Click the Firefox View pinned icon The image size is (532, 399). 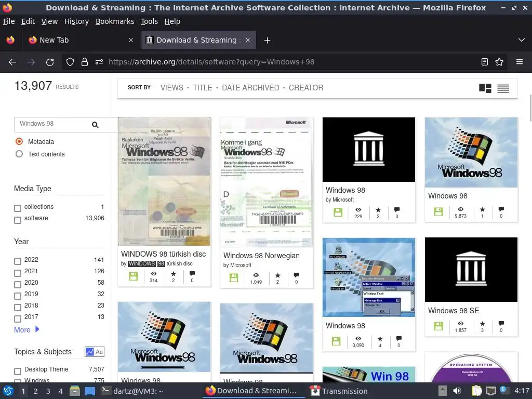pos(10,40)
